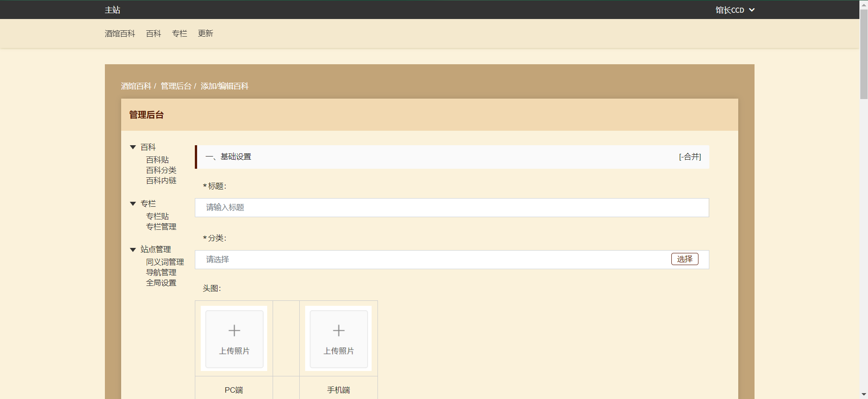Go to 全局设置 in sidebar

(161, 283)
